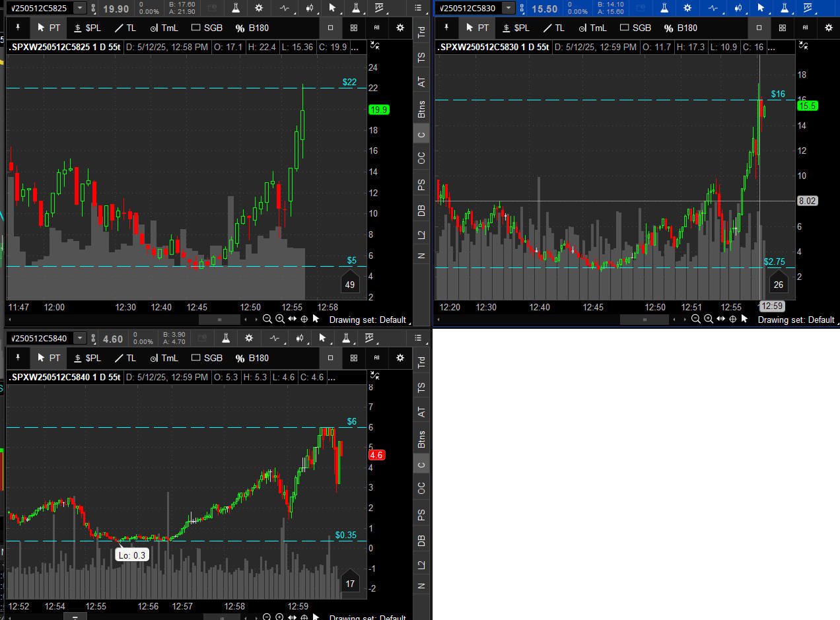Open the Trd sidebar tab on top-left chart
Viewport: 840px width, 620px height.
pos(421,32)
